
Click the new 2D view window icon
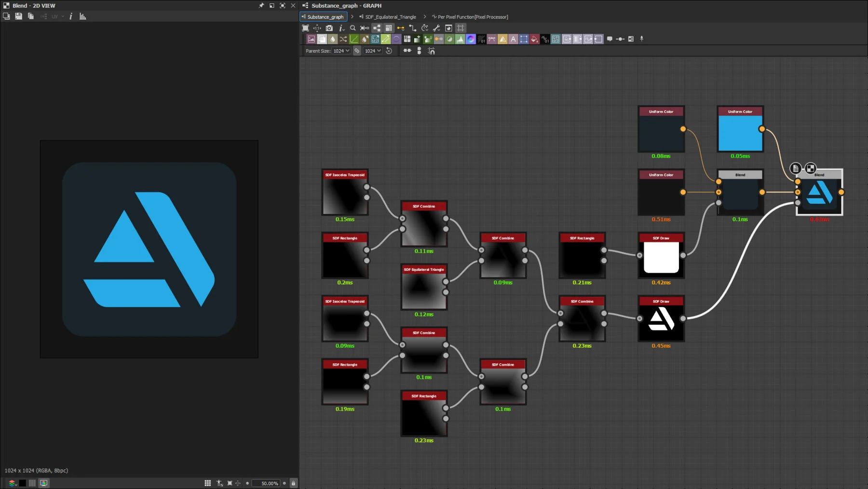(6, 16)
